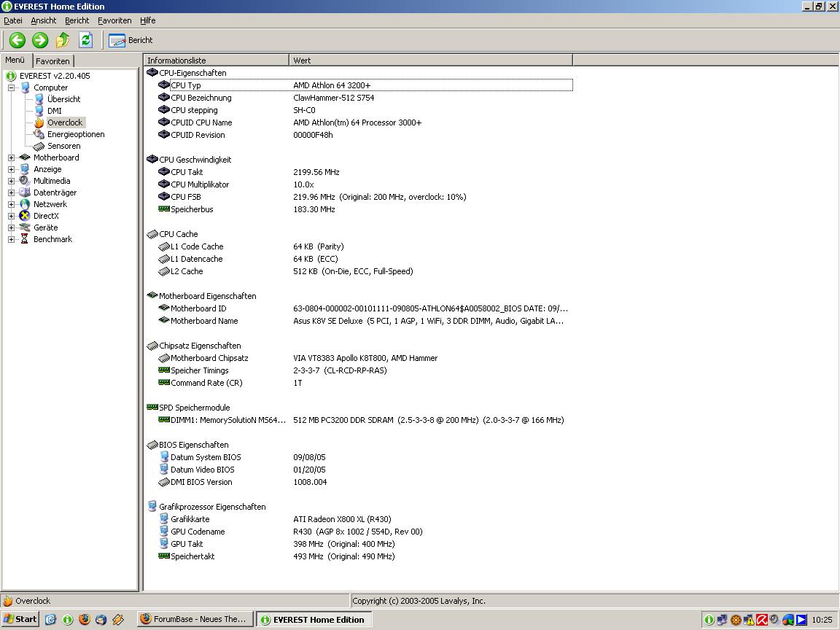Open the Datei menu

[13, 20]
